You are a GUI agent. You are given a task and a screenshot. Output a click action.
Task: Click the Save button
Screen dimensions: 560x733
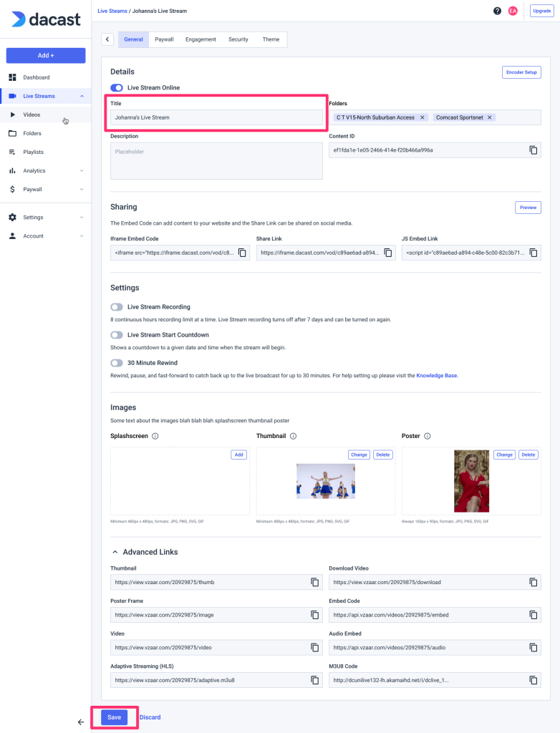click(114, 717)
